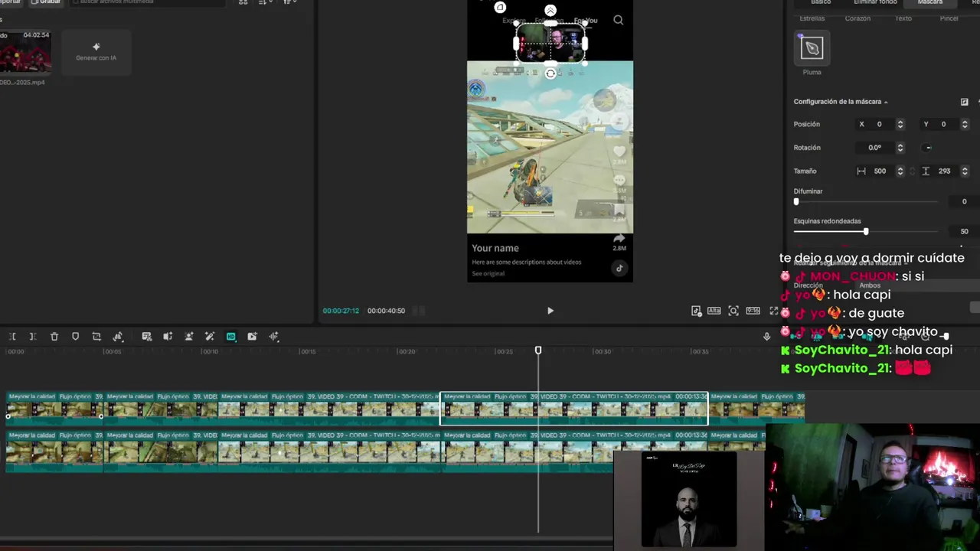Click current timecode 00:00:27:12
This screenshot has width=980, height=551.
point(341,311)
